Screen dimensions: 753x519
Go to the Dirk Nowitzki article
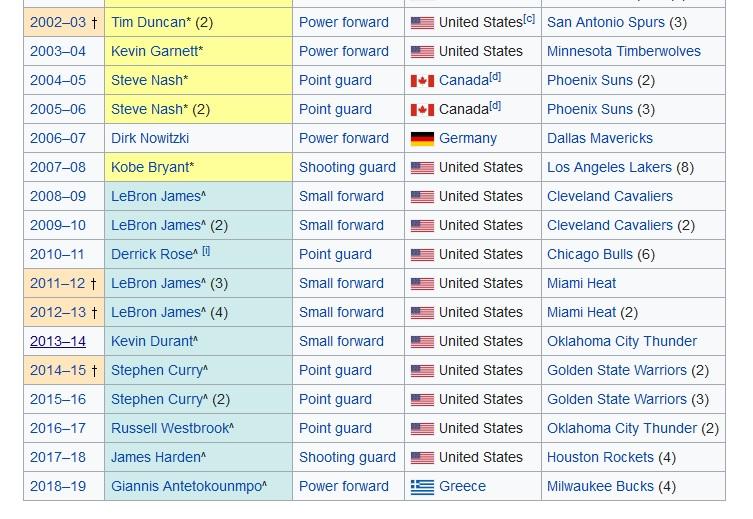pyautogui.click(x=150, y=138)
